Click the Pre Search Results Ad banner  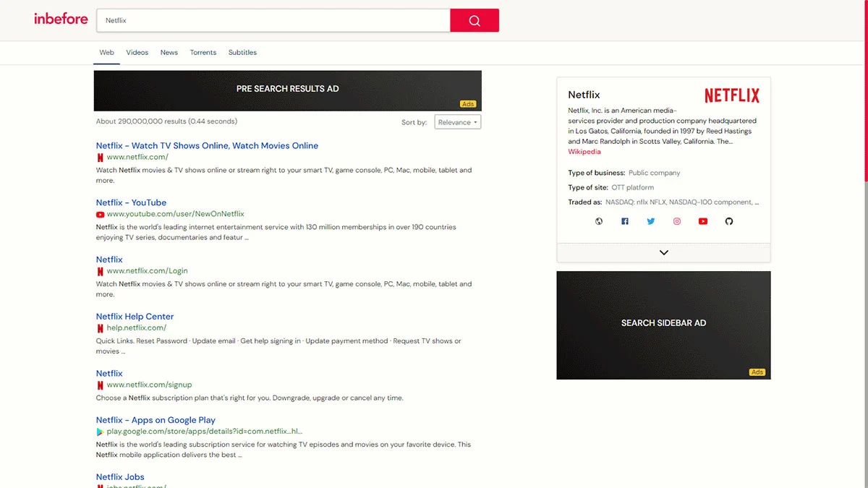pos(288,90)
